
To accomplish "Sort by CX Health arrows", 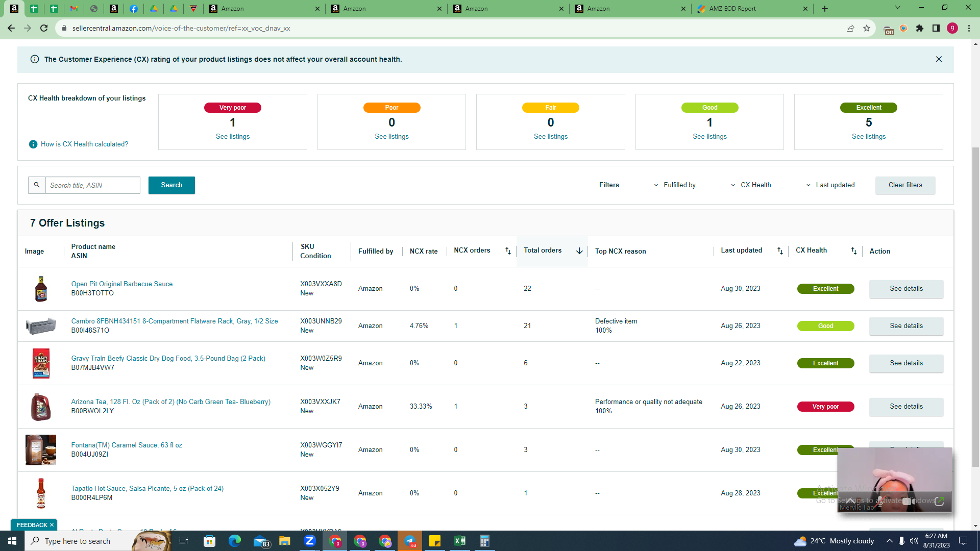I will point(854,251).
